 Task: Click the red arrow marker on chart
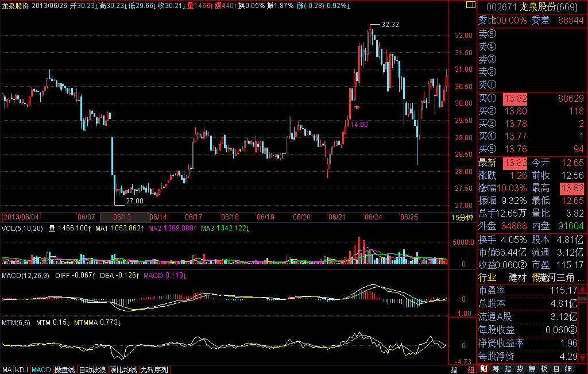pyautogui.click(x=357, y=107)
